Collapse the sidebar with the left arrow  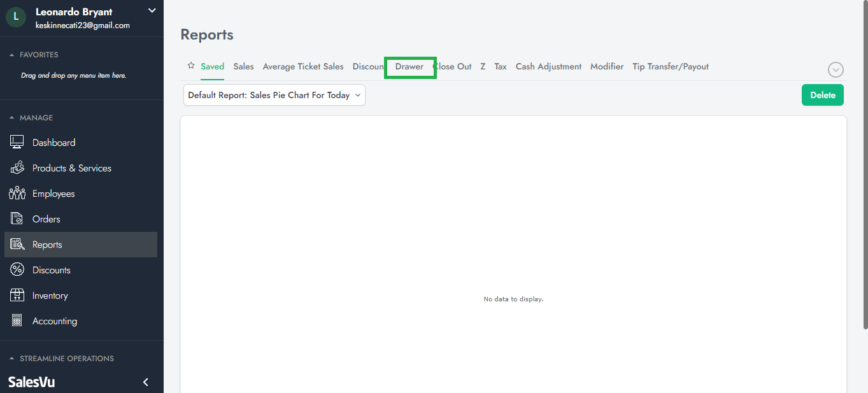[x=145, y=382]
